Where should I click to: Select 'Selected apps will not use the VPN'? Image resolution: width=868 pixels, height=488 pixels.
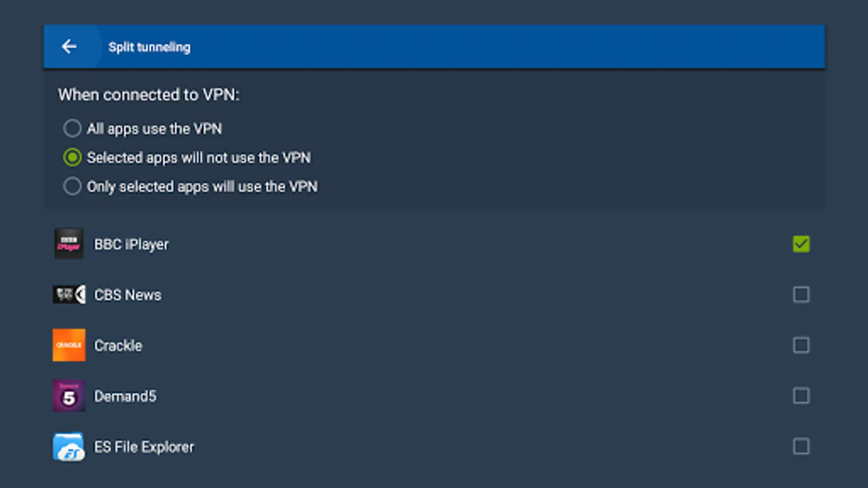coord(72,158)
